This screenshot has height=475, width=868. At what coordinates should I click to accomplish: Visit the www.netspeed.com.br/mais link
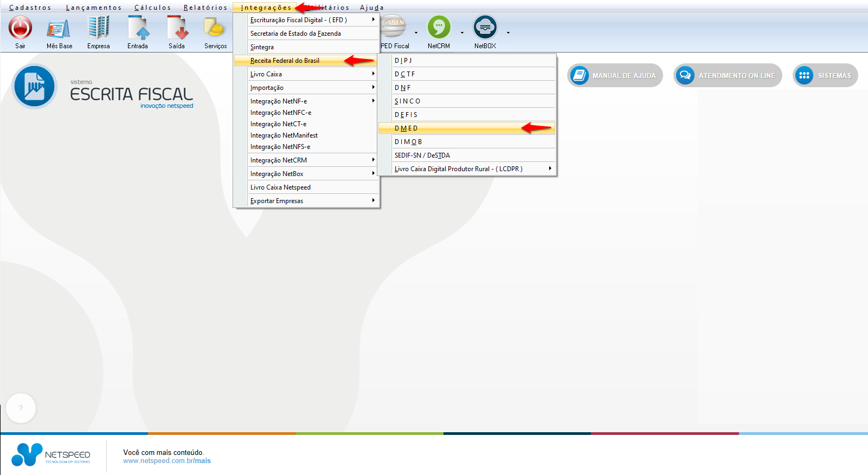pyautogui.click(x=167, y=461)
